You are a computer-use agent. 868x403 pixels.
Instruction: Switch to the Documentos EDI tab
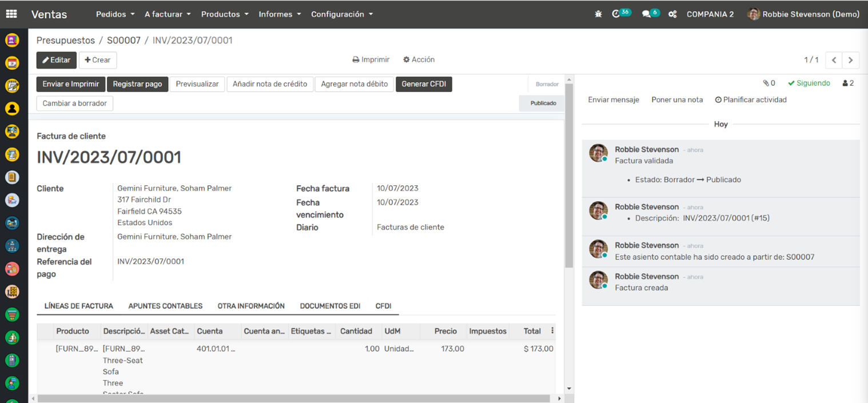pos(330,306)
